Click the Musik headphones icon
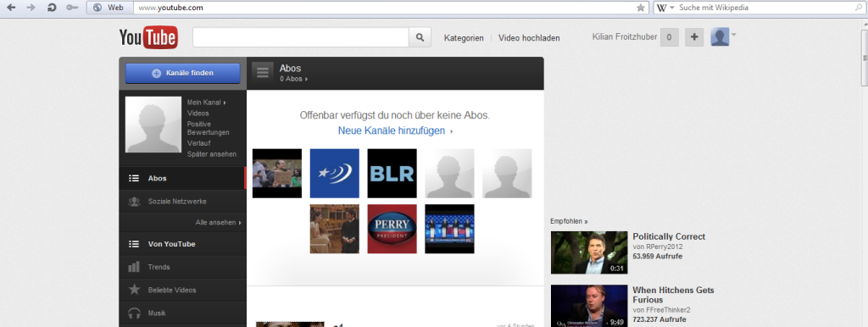Screen dimensions: 868x327 (x=134, y=313)
